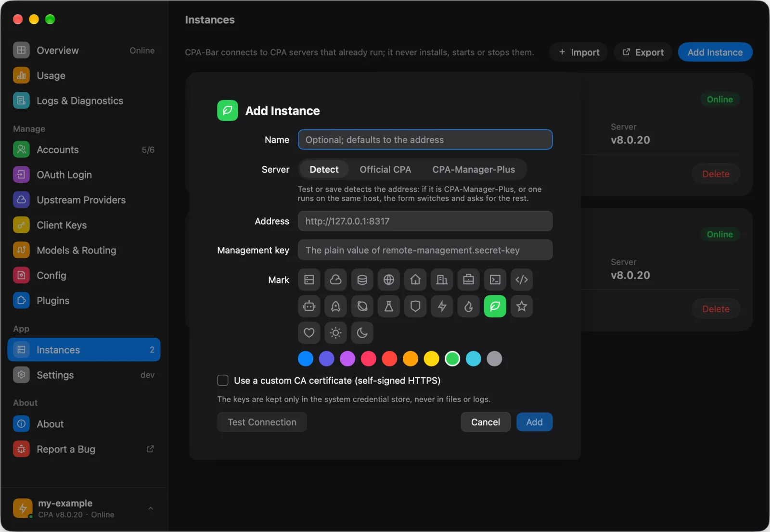Pick the heart mark icon
This screenshot has height=532, width=770.
pyautogui.click(x=309, y=332)
